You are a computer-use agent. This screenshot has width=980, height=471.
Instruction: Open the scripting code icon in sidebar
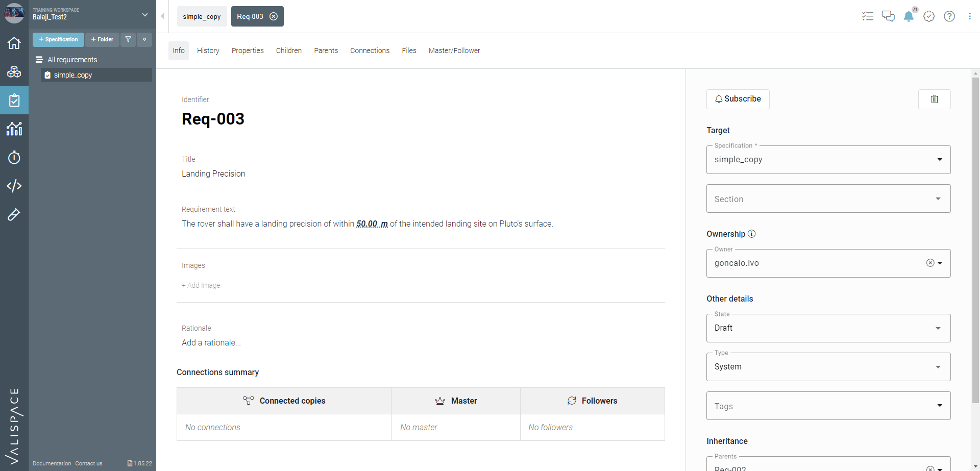[14, 186]
